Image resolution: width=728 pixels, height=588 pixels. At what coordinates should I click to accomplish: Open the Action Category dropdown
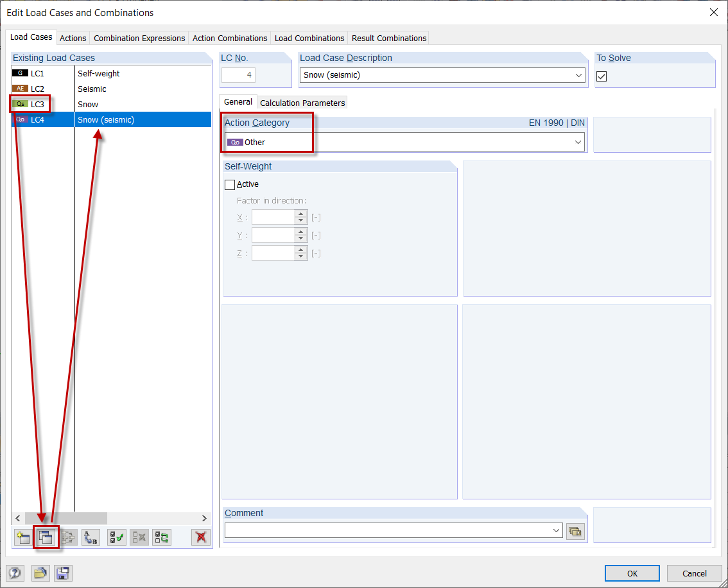(578, 141)
